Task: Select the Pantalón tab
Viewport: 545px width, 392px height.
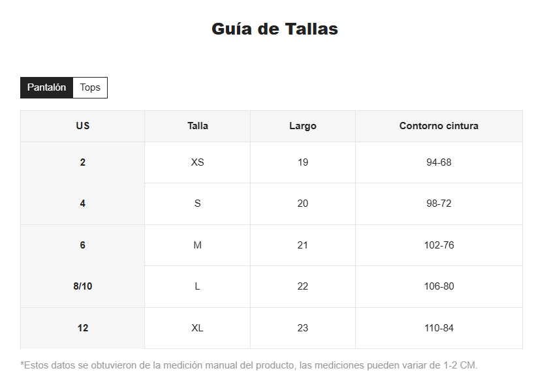Action: click(x=46, y=87)
